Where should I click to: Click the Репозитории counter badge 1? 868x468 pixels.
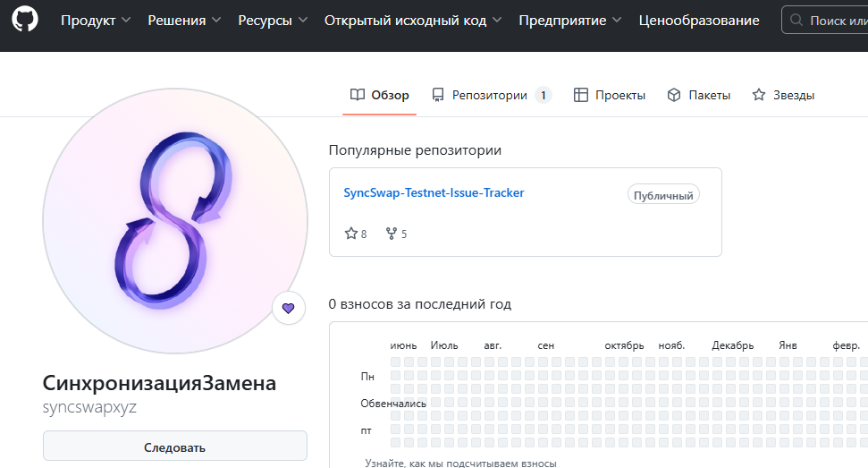pos(543,95)
